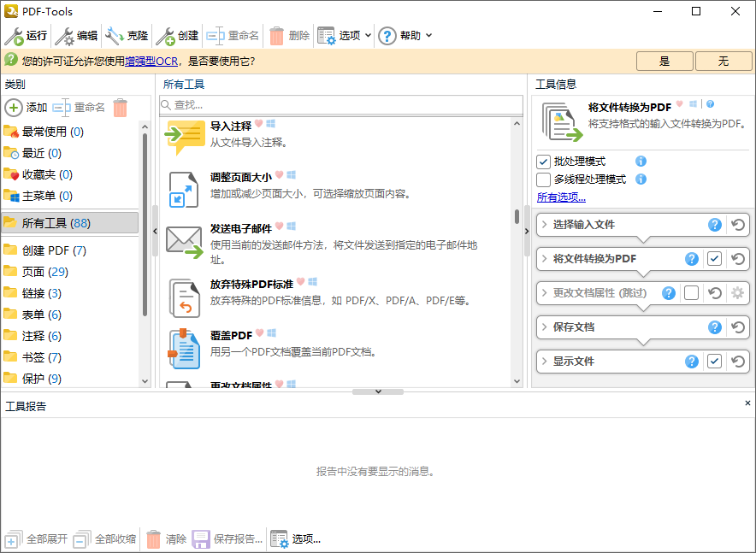The image size is (756, 553).
Task: Click the 添加 plus icon under 类别
Action: point(14,108)
